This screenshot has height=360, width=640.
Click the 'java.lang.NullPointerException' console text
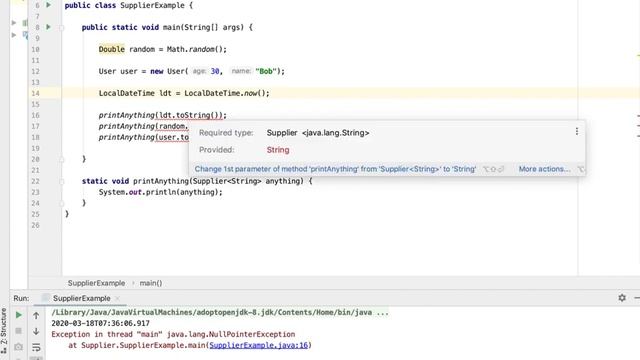tap(231, 334)
